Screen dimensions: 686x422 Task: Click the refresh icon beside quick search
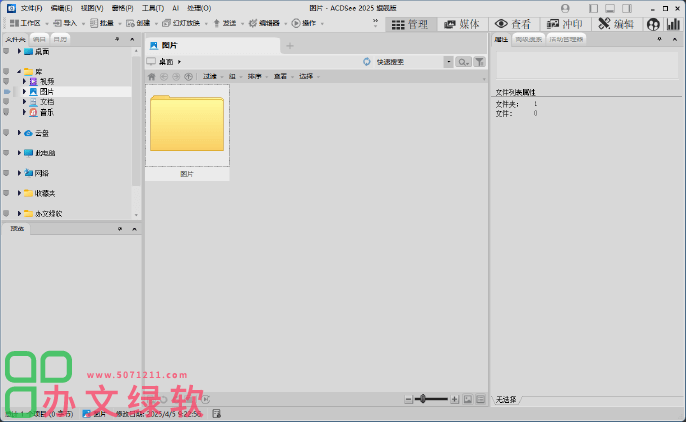coord(367,62)
